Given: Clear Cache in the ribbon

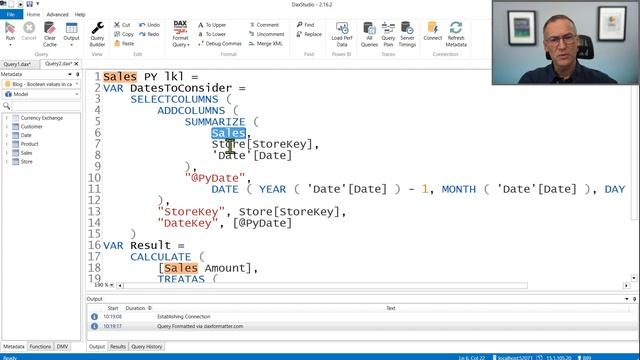Looking at the screenshot, I should click(50, 34).
